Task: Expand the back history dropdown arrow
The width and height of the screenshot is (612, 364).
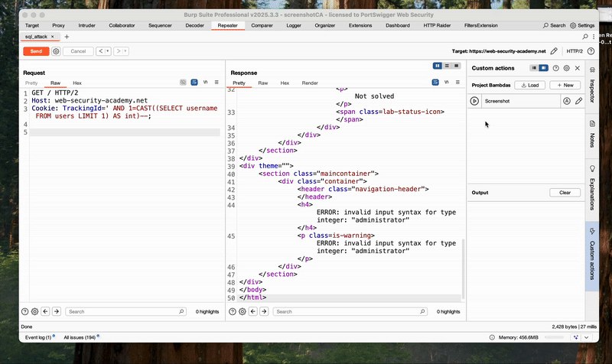Action: click(109, 51)
